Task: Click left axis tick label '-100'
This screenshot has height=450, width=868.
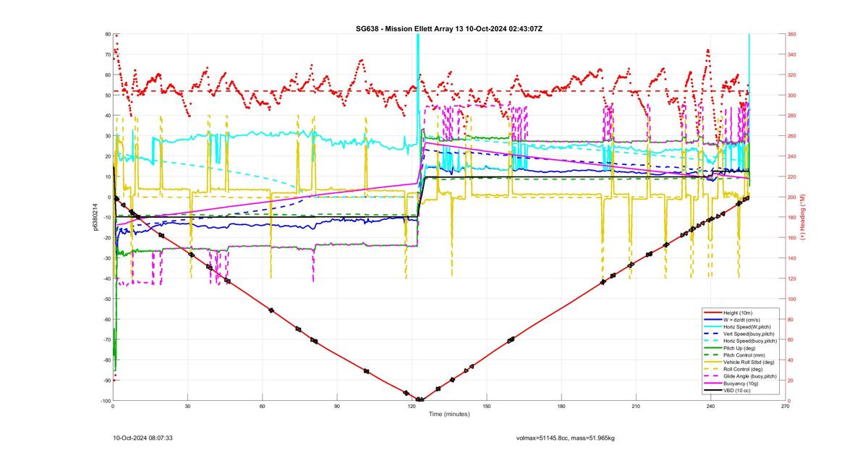Action: [104, 401]
